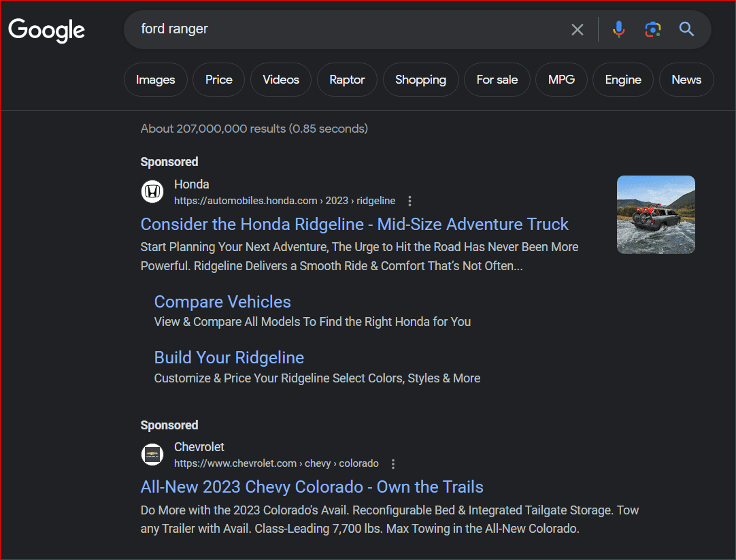
Task: Click the Chevrolet advertiser name
Action: click(199, 447)
